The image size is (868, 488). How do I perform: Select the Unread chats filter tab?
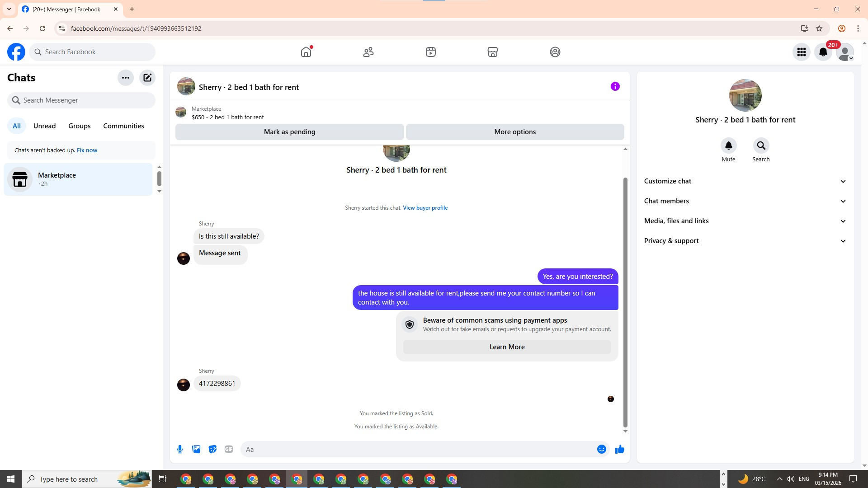click(45, 126)
